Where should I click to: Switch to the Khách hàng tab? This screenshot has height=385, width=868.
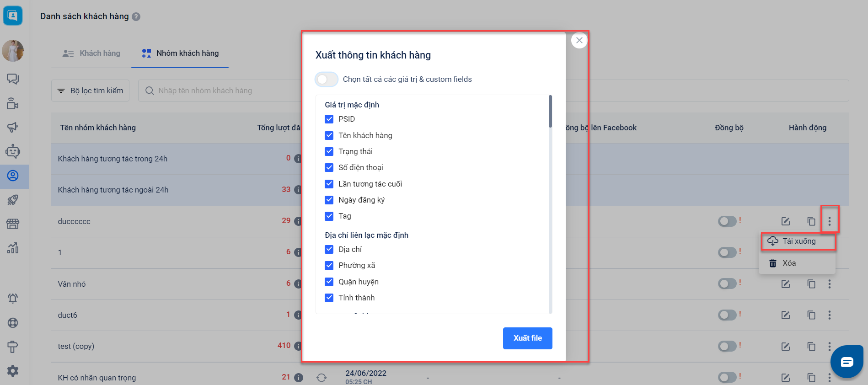pyautogui.click(x=91, y=53)
